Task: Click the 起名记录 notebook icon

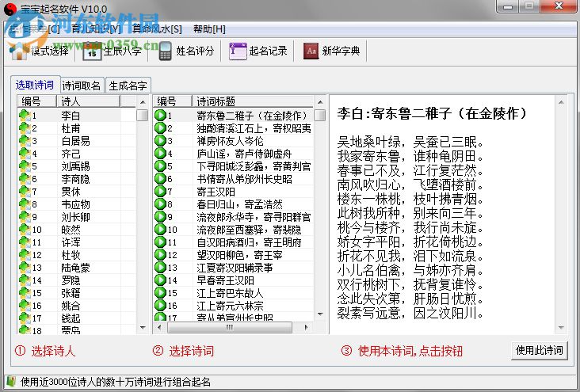Action: [238, 51]
